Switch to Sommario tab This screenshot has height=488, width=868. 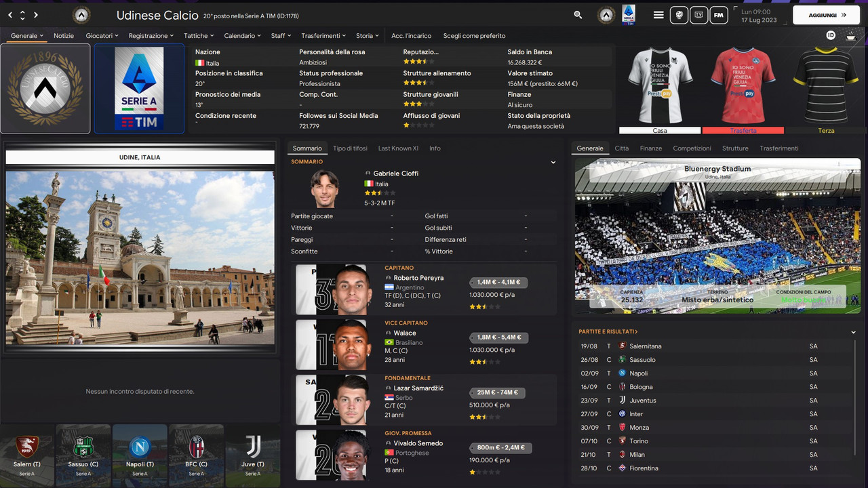point(307,148)
